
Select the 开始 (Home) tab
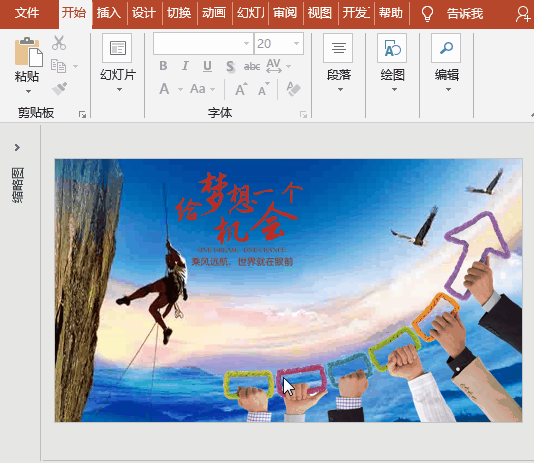coord(74,13)
